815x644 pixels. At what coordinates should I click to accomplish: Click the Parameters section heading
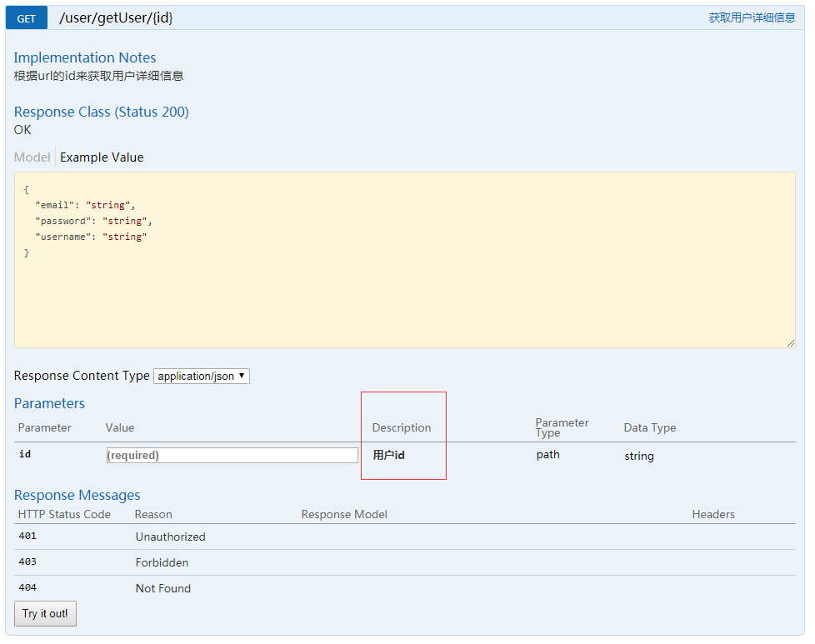[49, 403]
